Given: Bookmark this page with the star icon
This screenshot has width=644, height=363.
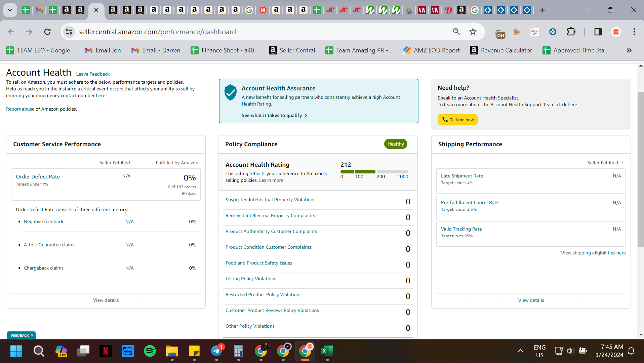Looking at the screenshot, I should pos(473,32).
